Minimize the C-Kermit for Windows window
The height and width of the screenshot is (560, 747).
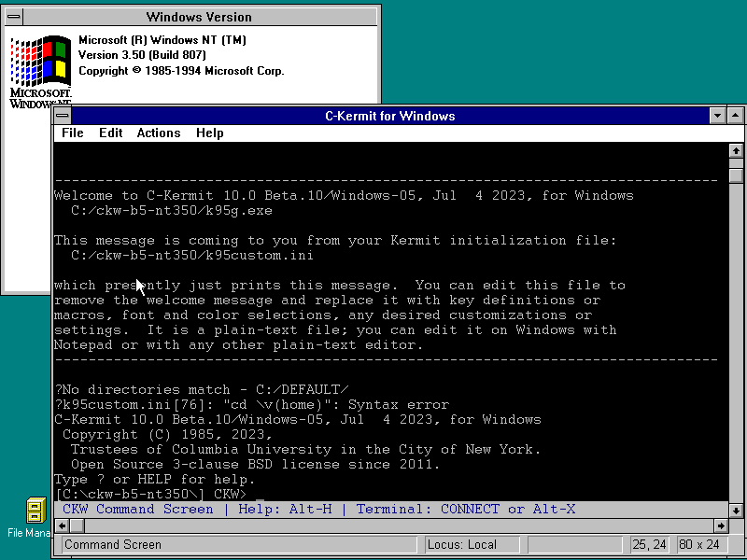[x=717, y=115]
